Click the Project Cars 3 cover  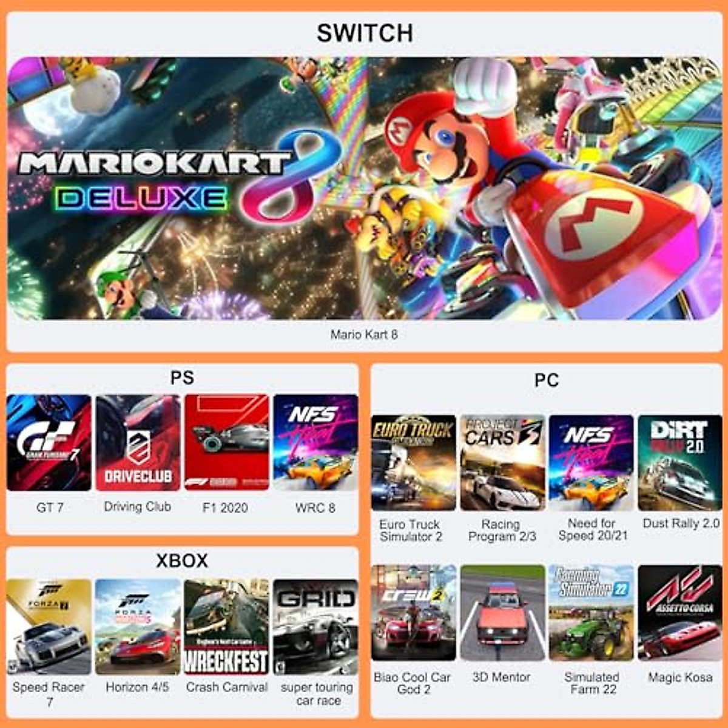(502, 462)
